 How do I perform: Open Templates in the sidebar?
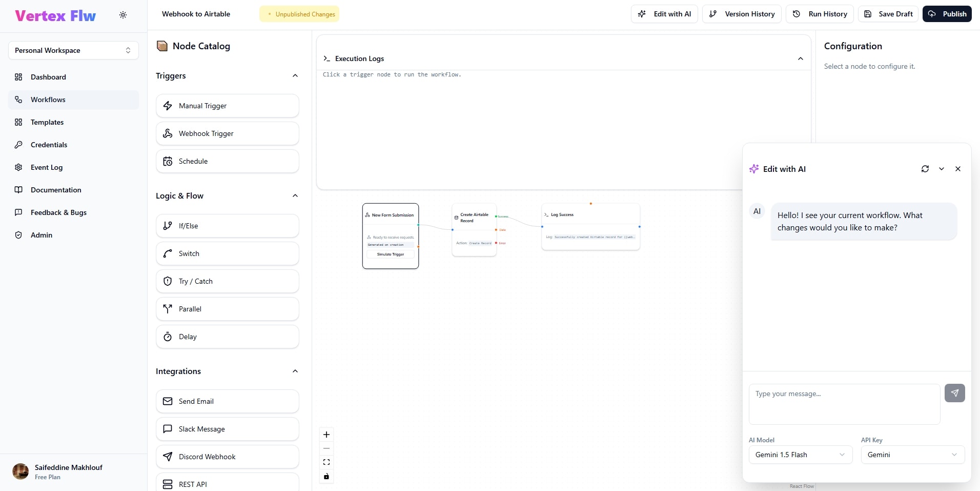pos(73,122)
